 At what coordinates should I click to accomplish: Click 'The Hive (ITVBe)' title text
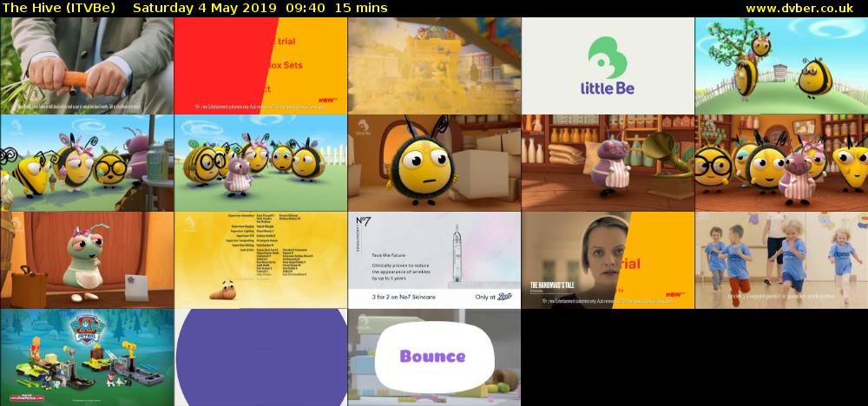59,9
